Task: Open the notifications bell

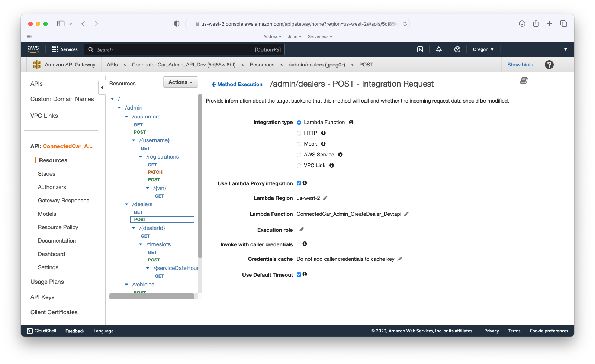Action: click(x=439, y=49)
